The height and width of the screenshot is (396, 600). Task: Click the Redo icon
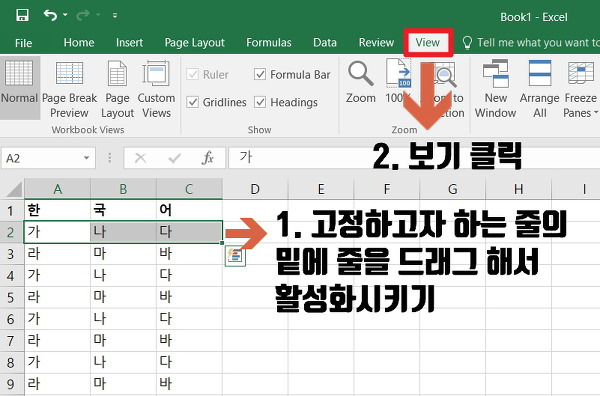tap(83, 15)
